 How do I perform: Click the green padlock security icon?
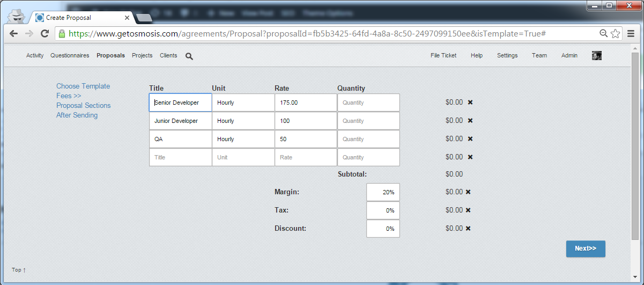[x=62, y=33]
